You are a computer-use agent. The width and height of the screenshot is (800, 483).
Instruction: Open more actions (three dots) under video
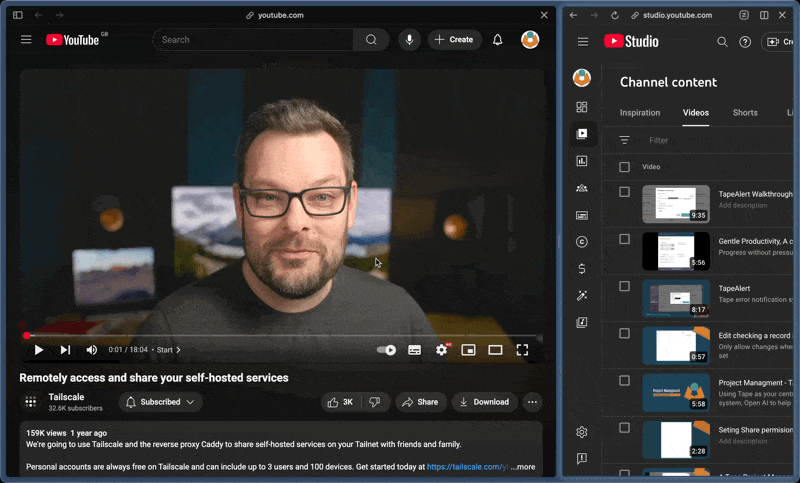pos(532,402)
